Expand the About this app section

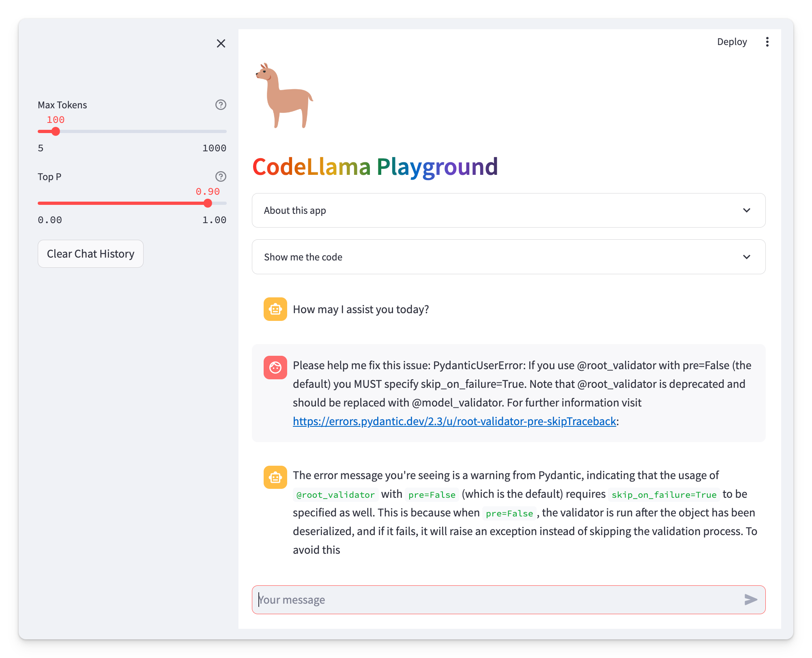click(x=508, y=210)
